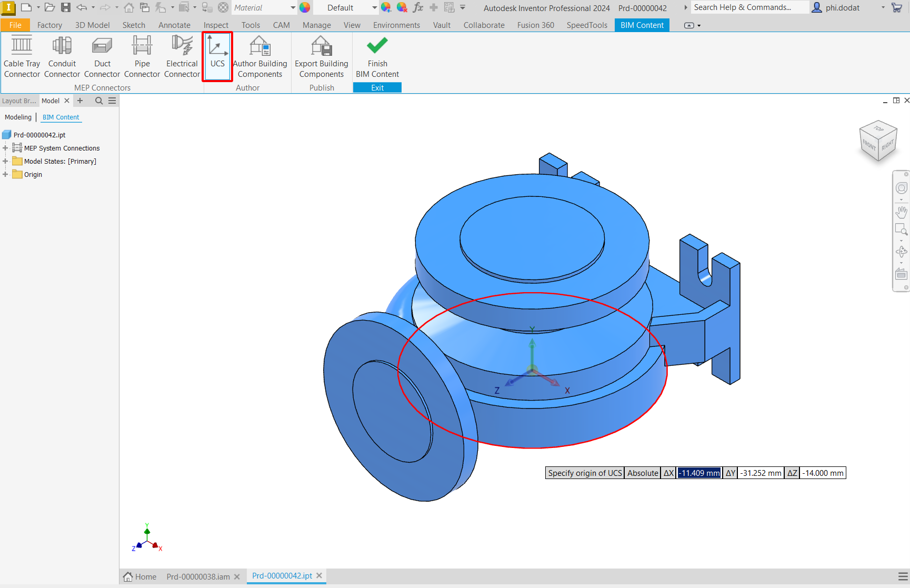Open a file from the quick access toolbar
This screenshot has width=910, height=588.
[x=49, y=7]
